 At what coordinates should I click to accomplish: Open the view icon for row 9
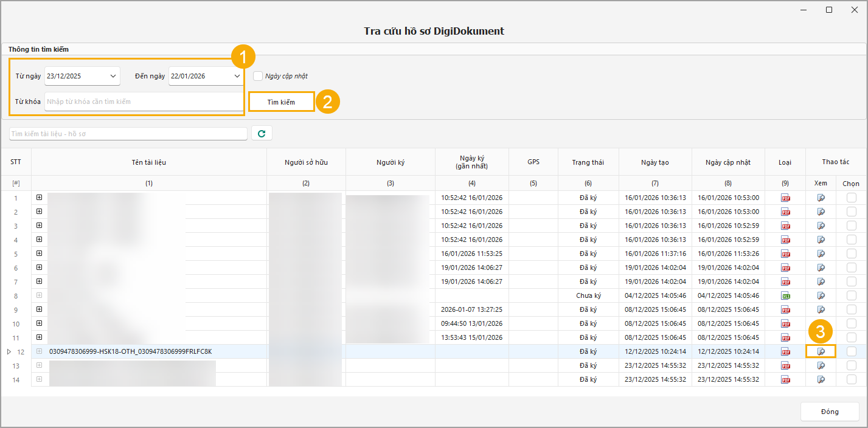[821, 309]
